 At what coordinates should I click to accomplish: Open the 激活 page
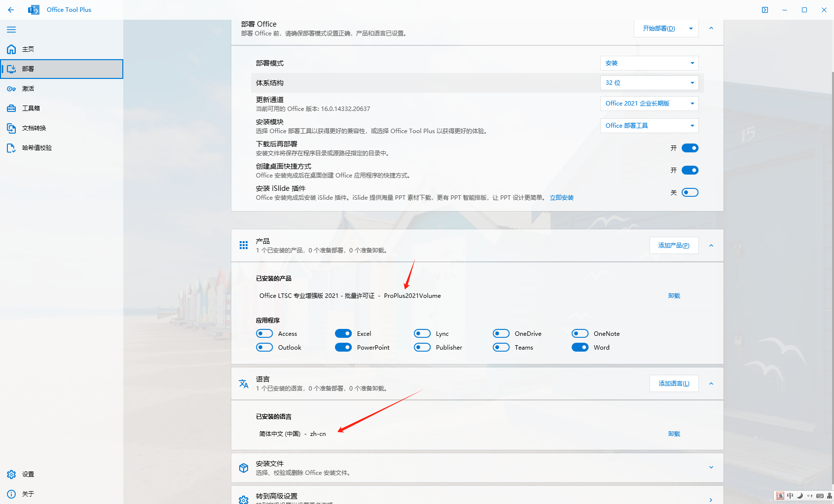point(62,89)
